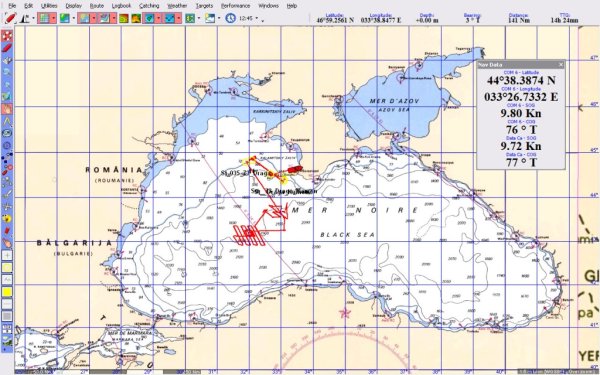
Task: Click the plus symbol box in sidebar
Action: 7,255
